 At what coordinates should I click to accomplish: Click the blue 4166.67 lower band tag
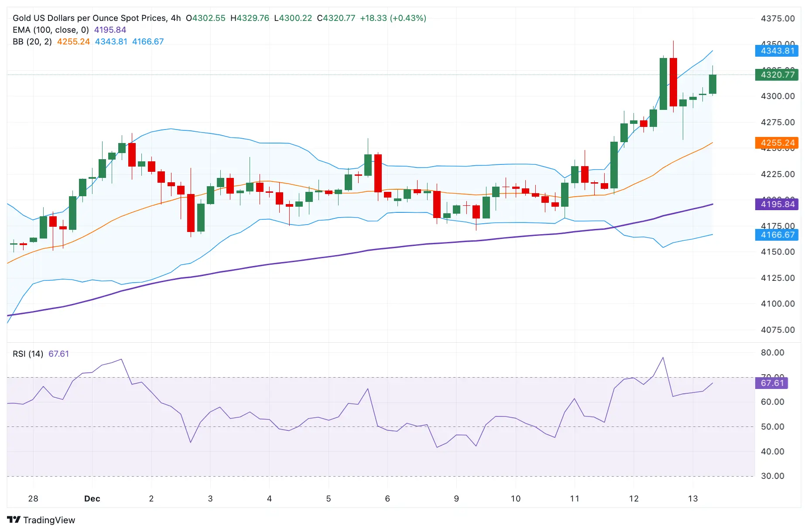pyautogui.click(x=777, y=235)
